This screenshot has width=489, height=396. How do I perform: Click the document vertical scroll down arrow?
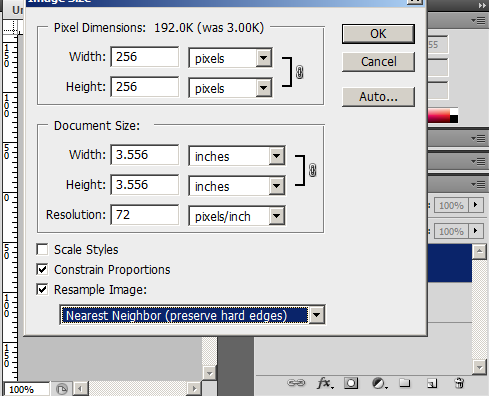point(209,373)
